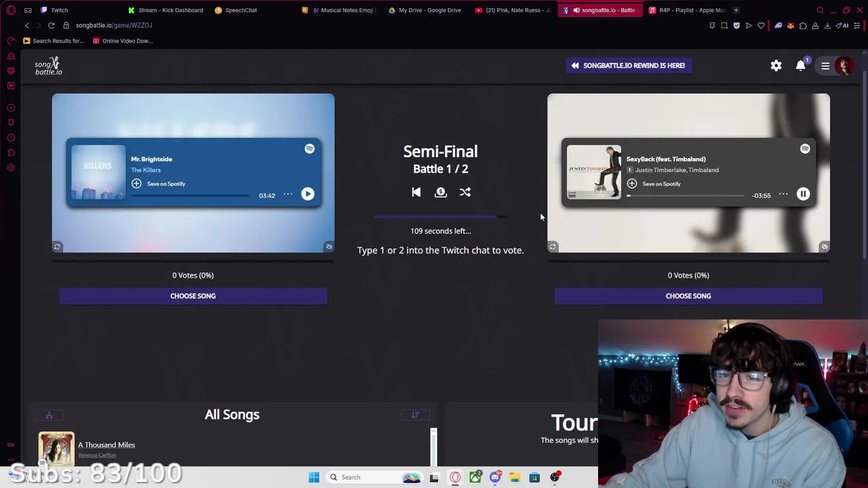Image resolution: width=868 pixels, height=488 pixels.
Task: Switch to the Musical Notes Emoji tab
Action: 342,10
